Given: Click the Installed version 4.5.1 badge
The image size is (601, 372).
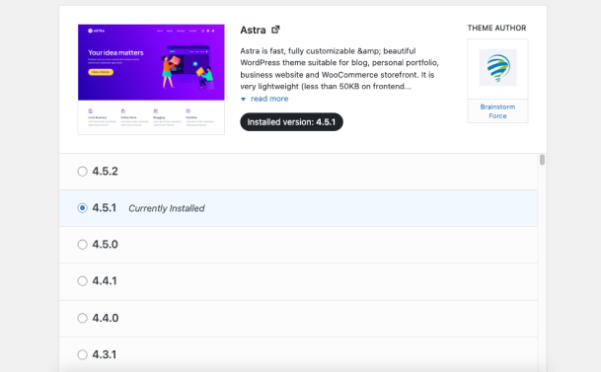Looking at the screenshot, I should click(291, 122).
